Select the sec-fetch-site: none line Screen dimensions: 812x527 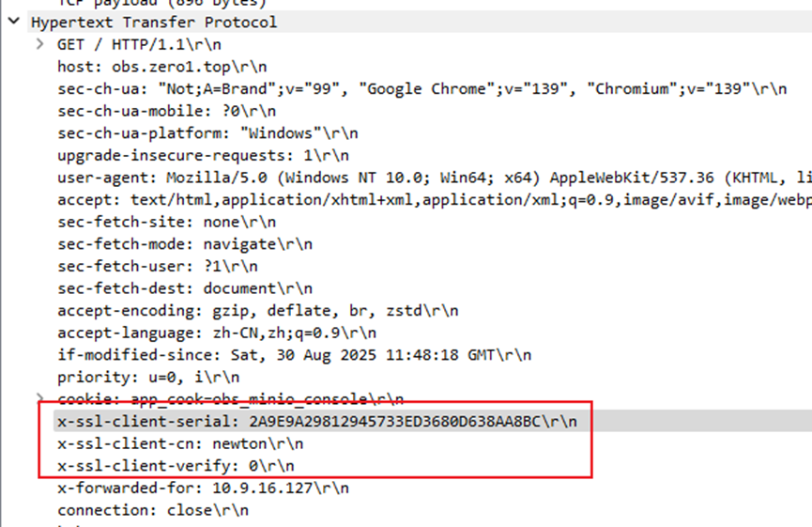pyautogui.click(x=167, y=223)
